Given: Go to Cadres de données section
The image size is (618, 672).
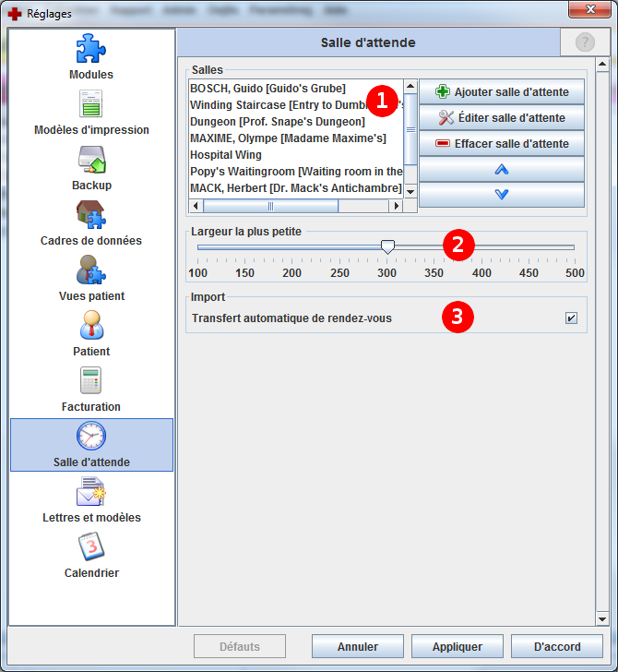Looking at the screenshot, I should tap(91, 215).
